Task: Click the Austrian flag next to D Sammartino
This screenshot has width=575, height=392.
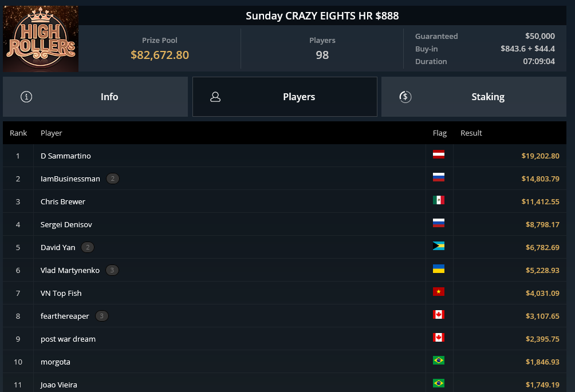Action: pyautogui.click(x=439, y=155)
